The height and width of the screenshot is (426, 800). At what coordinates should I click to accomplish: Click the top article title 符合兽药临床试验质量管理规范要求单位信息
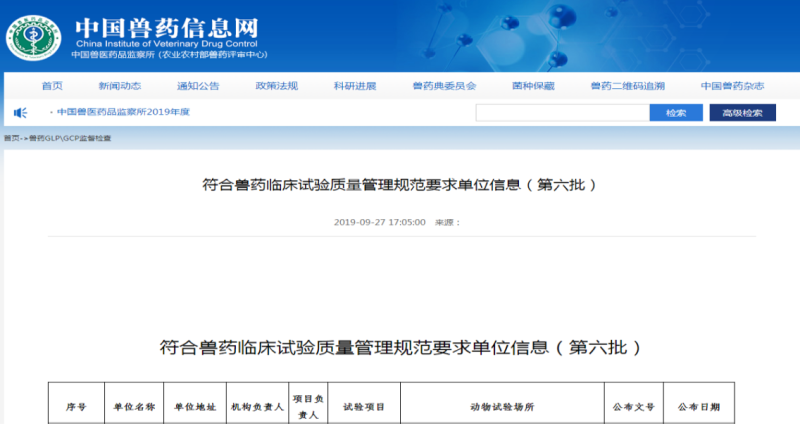click(x=399, y=185)
